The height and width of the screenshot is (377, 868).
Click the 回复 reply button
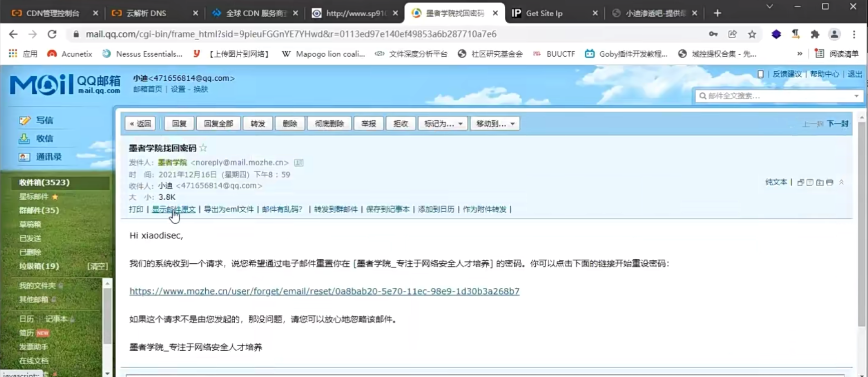click(x=179, y=124)
